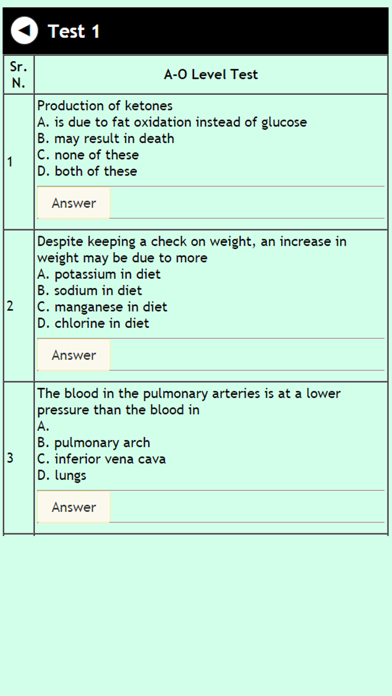
Task: Pick the lungs option
Action: pyautogui.click(x=62, y=475)
